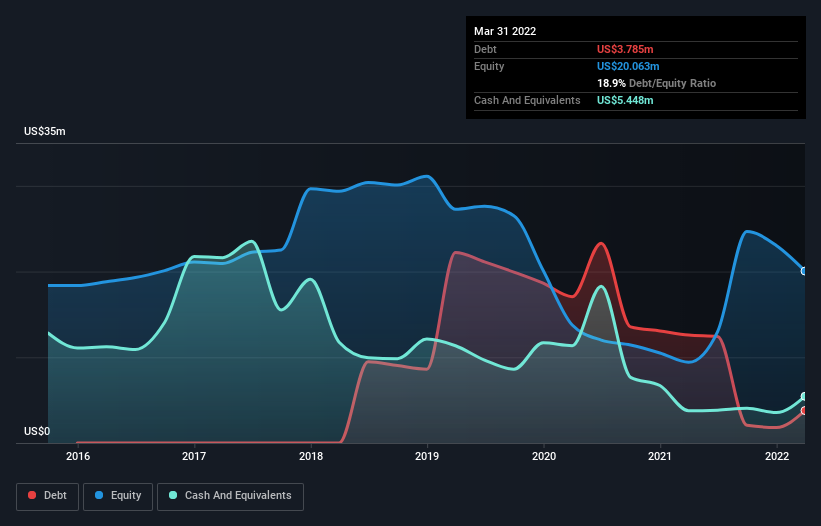The width and height of the screenshot is (821, 526).
Task: Click the US$35m y-axis label
Action: coord(45,131)
